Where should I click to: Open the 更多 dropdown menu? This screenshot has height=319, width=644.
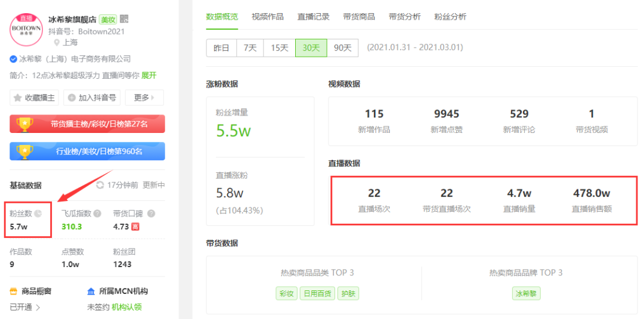pos(144,98)
